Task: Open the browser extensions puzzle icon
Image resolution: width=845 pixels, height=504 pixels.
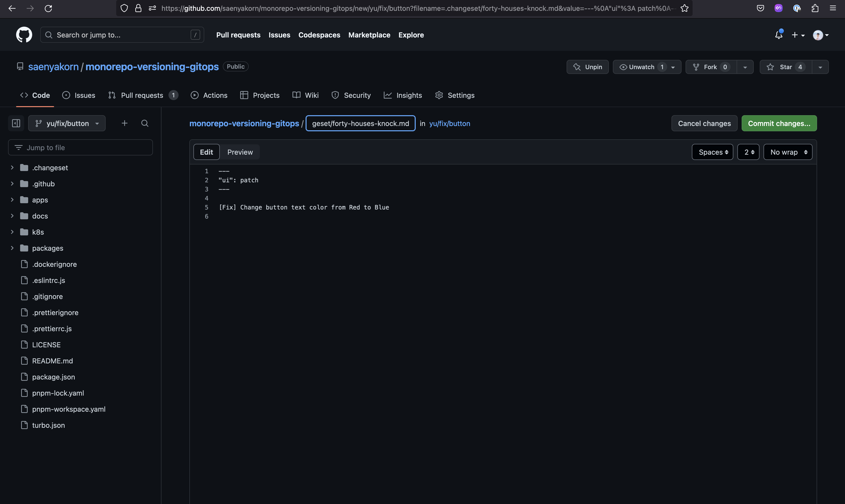Action: point(815,8)
